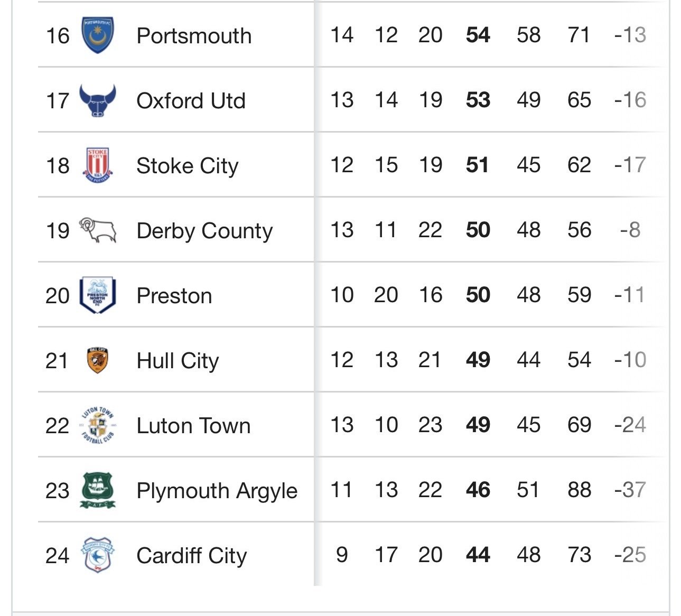
Task: Open the Hull City team link
Action: pos(178,361)
